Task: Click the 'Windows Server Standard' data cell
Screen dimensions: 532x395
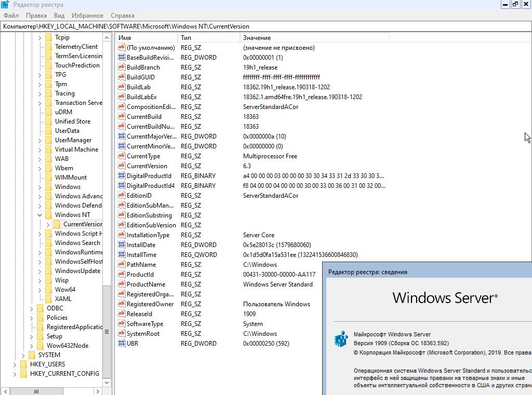Action: click(278, 284)
